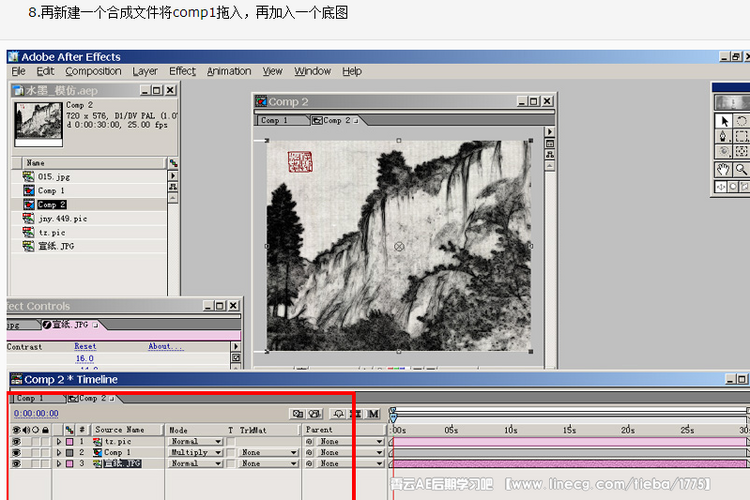Viewport: 750px width, 500px height.
Task: Select the Rotation tool
Action: 741,121
